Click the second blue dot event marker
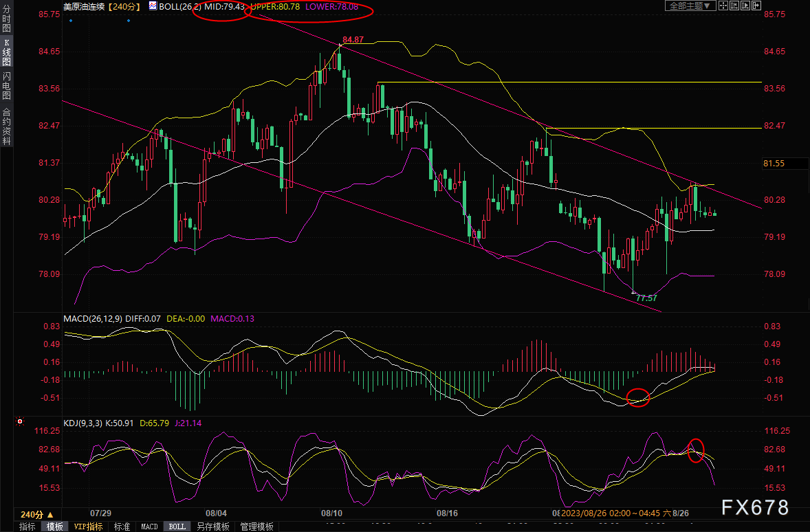The image size is (810, 532). [129, 21]
